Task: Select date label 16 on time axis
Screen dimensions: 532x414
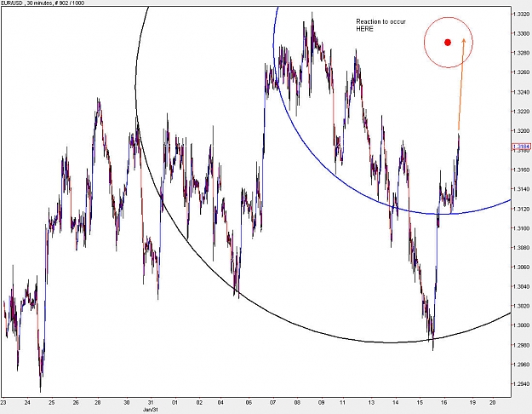Action: [443, 403]
